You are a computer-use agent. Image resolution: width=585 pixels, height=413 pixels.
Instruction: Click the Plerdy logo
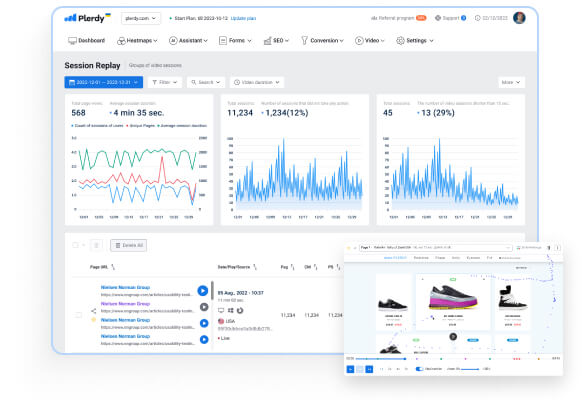(x=88, y=18)
